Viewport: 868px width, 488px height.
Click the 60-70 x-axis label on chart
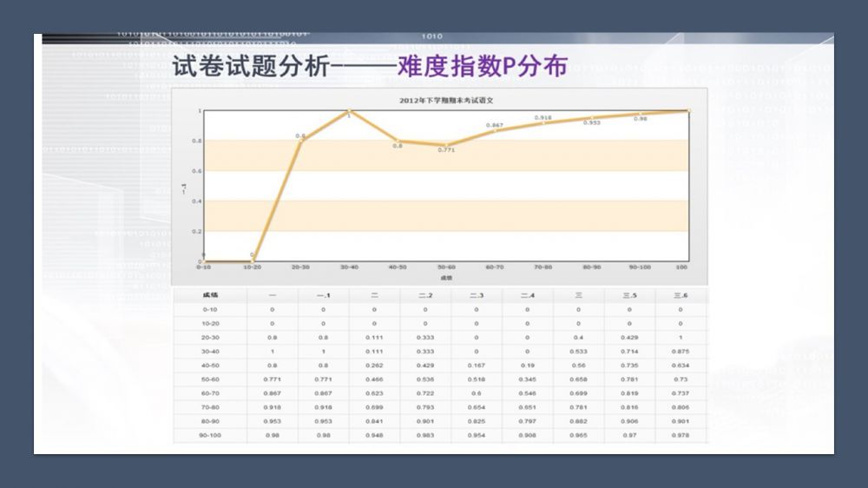495,267
